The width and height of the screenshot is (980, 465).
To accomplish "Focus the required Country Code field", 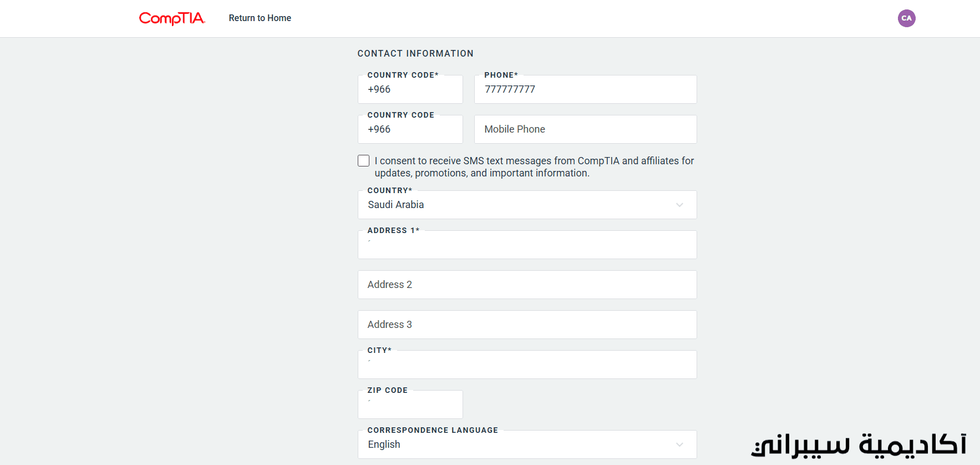I will 410,89.
